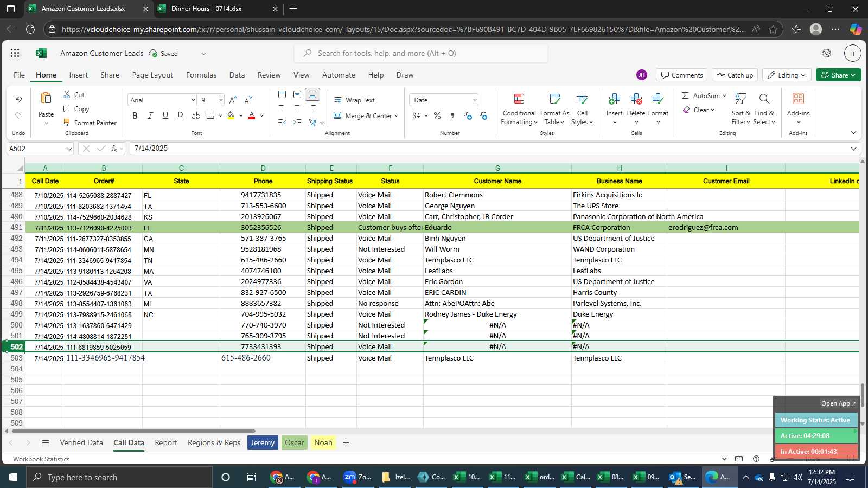Toggle underline formatting
The image size is (868, 488).
(165, 115)
